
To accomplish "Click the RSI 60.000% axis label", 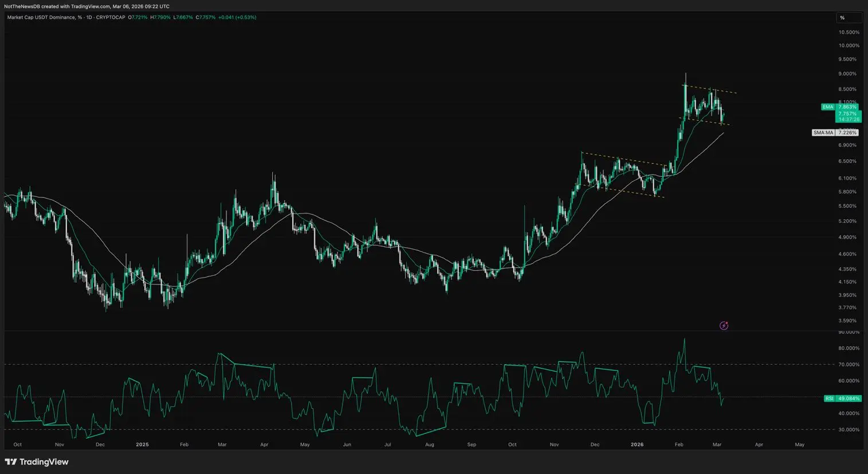I will pyautogui.click(x=849, y=381).
